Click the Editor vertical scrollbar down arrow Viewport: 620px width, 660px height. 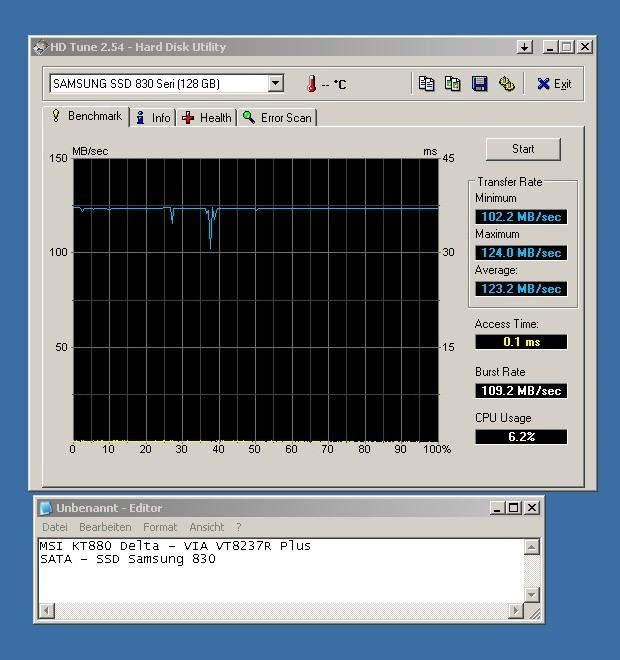(x=531, y=595)
